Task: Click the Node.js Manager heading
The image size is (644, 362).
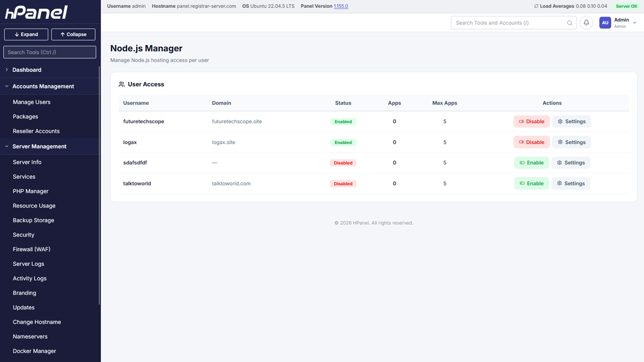Action: [146, 49]
